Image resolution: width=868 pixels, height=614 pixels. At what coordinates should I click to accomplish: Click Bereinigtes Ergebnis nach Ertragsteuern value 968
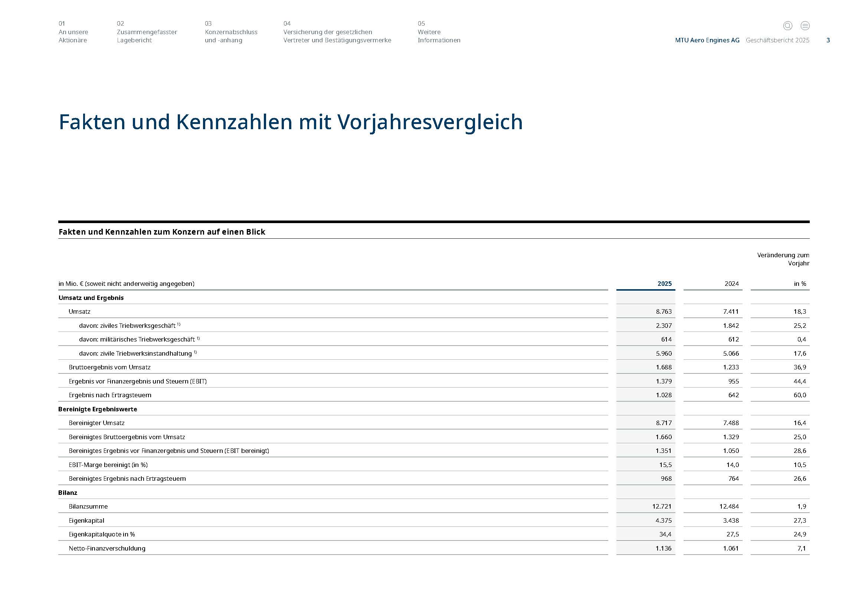(x=666, y=479)
